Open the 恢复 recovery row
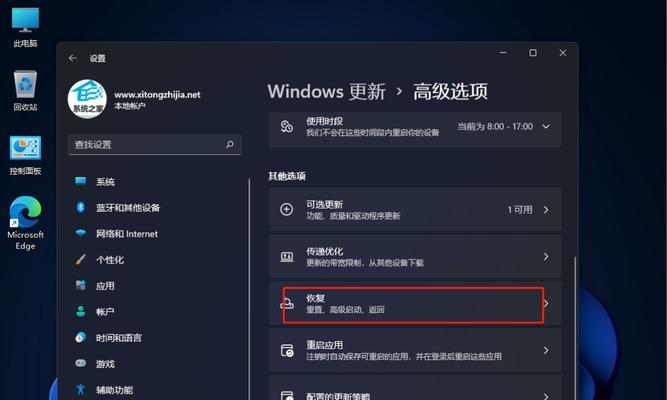 point(415,303)
